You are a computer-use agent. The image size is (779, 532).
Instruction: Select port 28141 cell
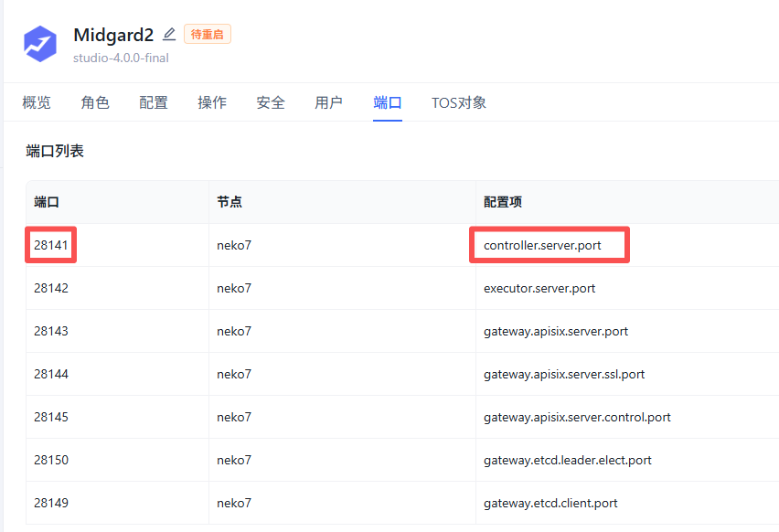tap(50, 245)
